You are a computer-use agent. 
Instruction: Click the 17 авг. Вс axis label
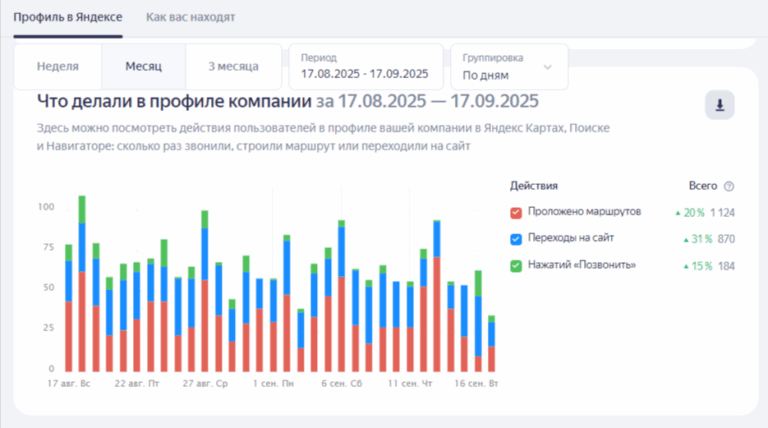(x=69, y=383)
